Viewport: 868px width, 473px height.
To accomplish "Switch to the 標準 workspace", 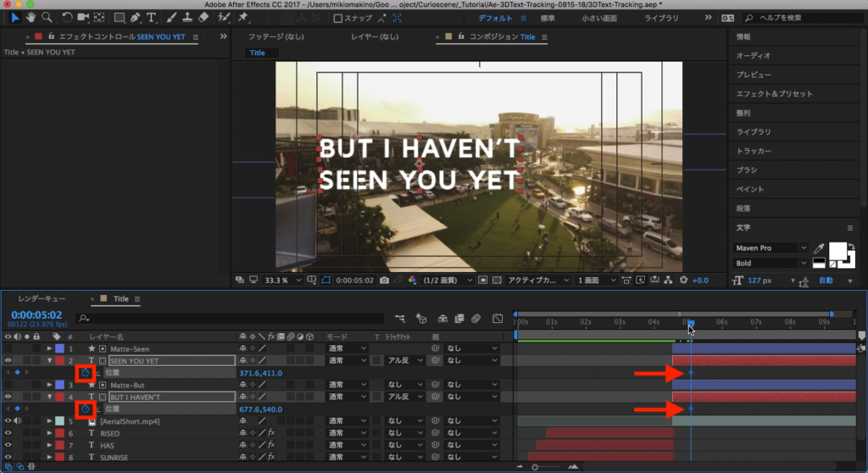I will click(x=548, y=18).
